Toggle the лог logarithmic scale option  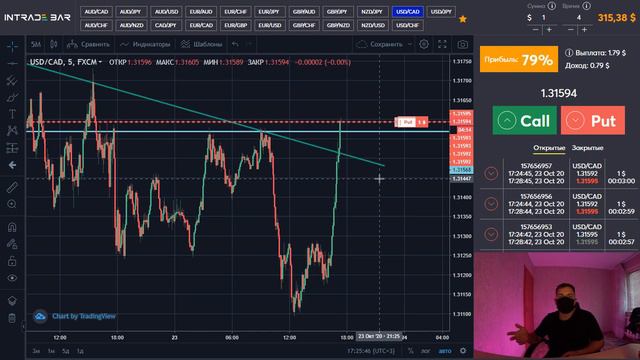[x=426, y=351]
